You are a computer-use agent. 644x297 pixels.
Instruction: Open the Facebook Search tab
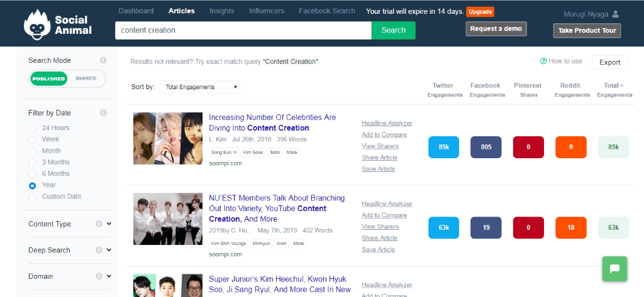(327, 11)
